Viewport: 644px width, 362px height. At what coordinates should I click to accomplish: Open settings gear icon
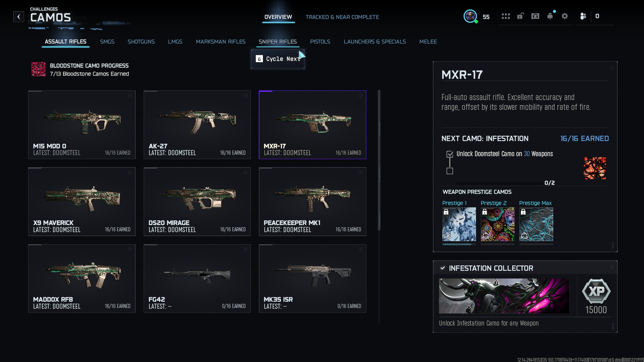[565, 16]
